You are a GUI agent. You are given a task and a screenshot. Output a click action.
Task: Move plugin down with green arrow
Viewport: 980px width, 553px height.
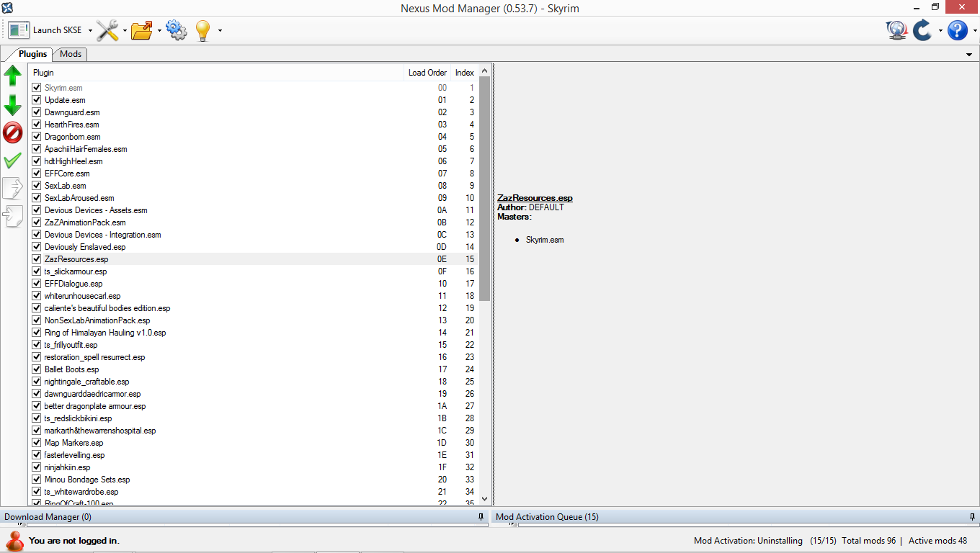(13, 104)
